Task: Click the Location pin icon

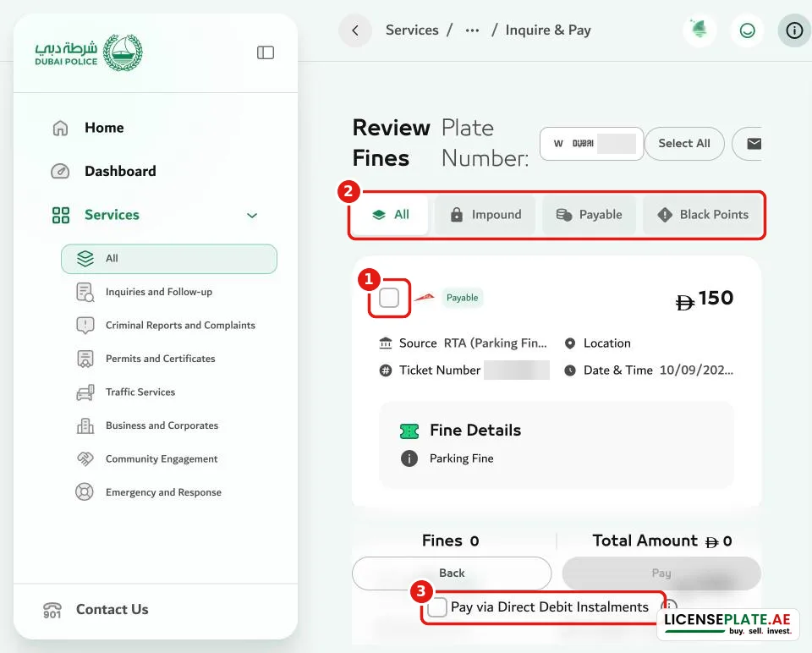Action: 569,343
